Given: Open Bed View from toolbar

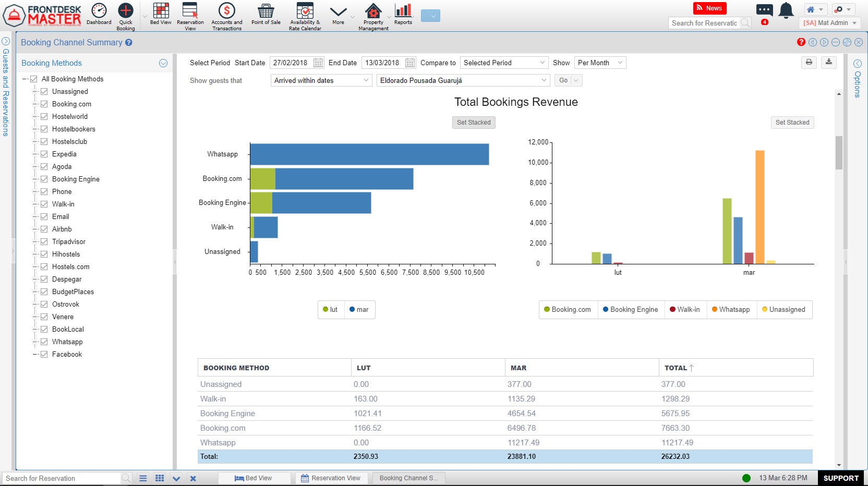Looking at the screenshot, I should tap(161, 10).
